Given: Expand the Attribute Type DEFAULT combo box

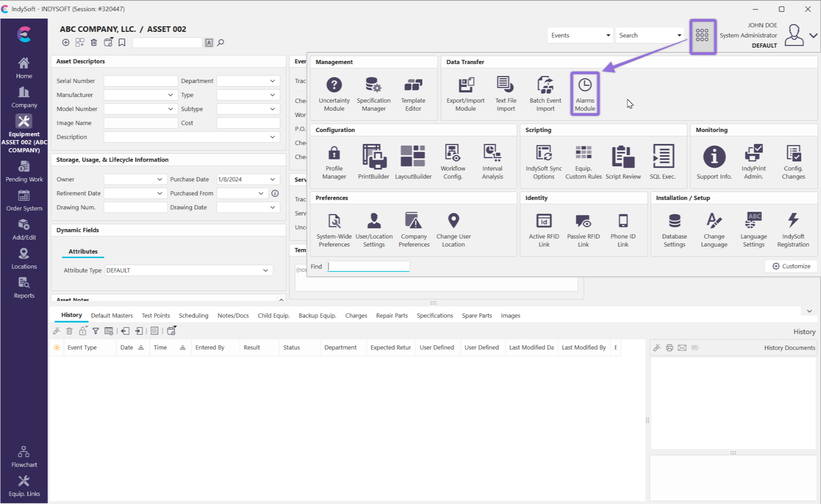Looking at the screenshot, I should point(265,270).
